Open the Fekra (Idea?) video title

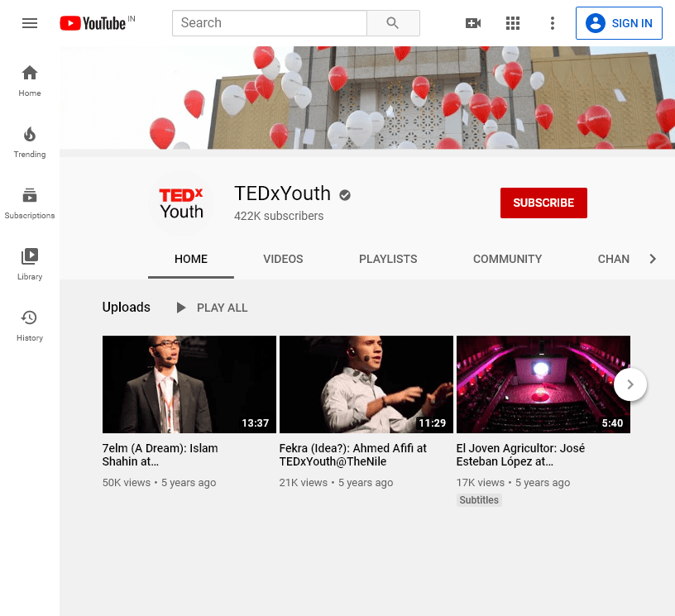[x=353, y=455]
